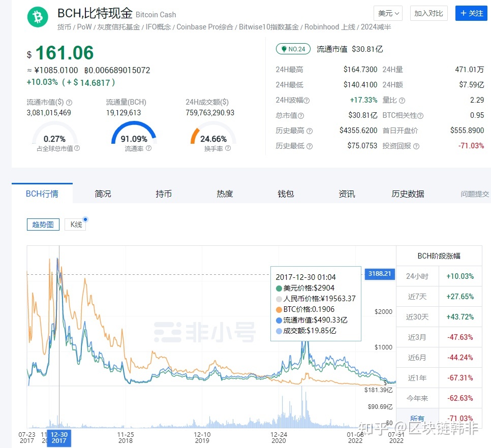Click help icon next to 总市值
This screenshot has width=491, height=448.
(x=301, y=116)
